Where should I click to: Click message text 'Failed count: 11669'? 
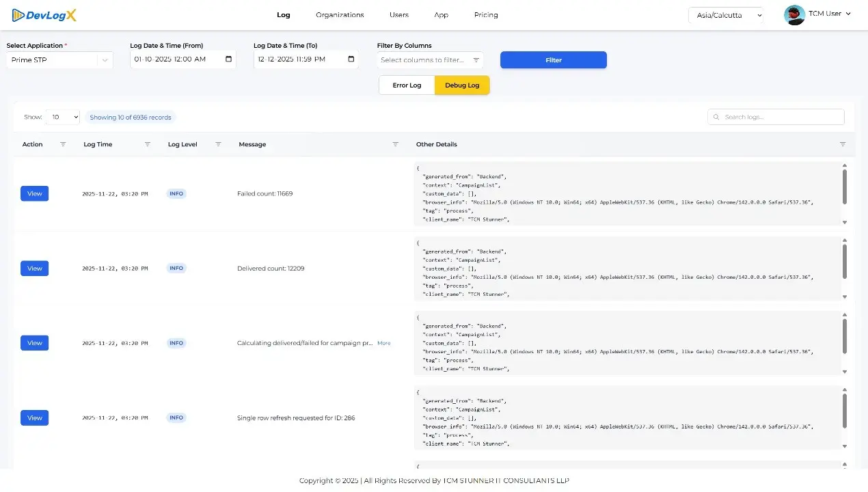(265, 193)
